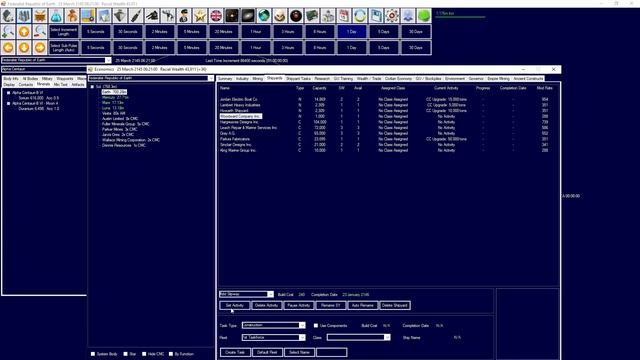Toggle the Star checkbox
The height and width of the screenshot is (360, 640).
125,354
